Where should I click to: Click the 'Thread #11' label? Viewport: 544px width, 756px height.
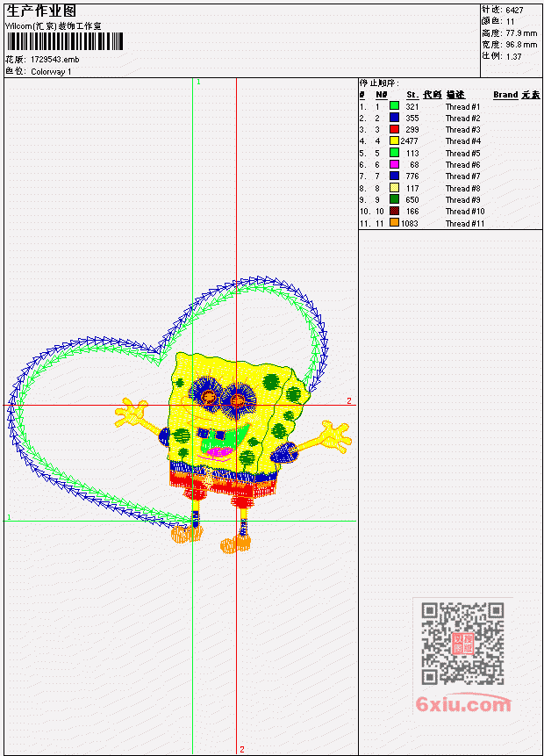(464, 224)
